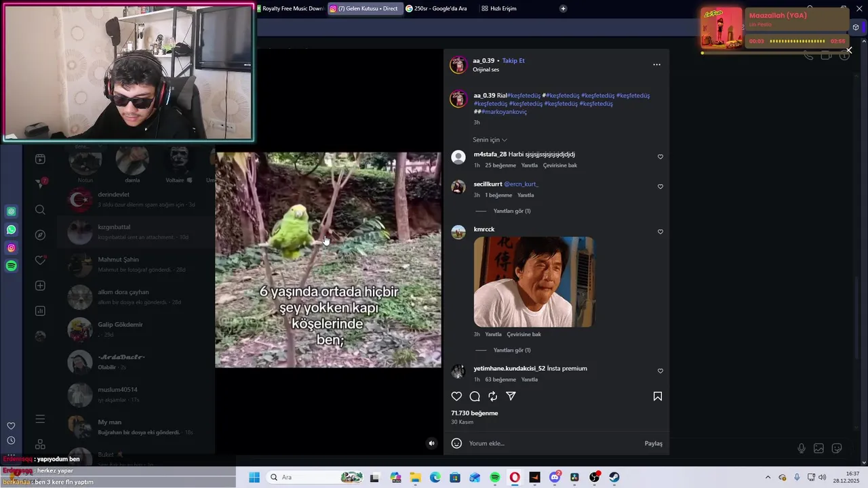Image resolution: width=868 pixels, height=488 pixels.
Task: Open the #markoyankoviç hashtag
Action: (504, 112)
